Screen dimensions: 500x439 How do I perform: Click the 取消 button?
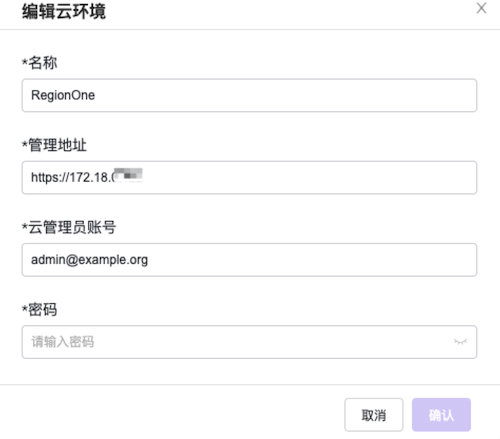pyautogui.click(x=374, y=415)
